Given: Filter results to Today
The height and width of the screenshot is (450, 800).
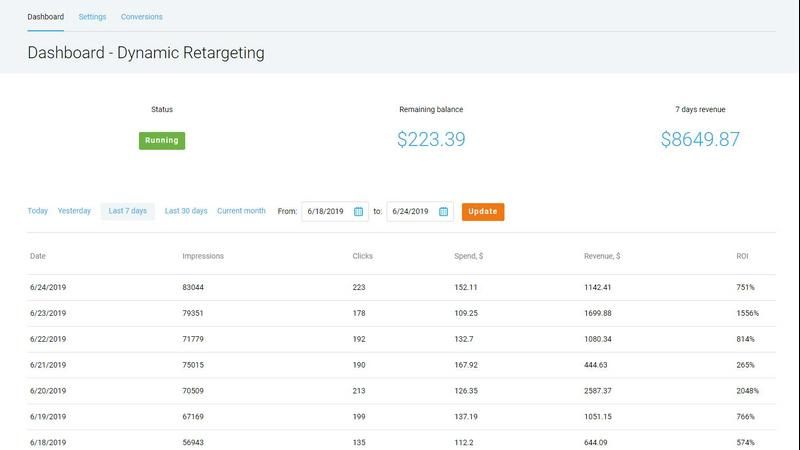Looking at the screenshot, I should [x=38, y=211].
